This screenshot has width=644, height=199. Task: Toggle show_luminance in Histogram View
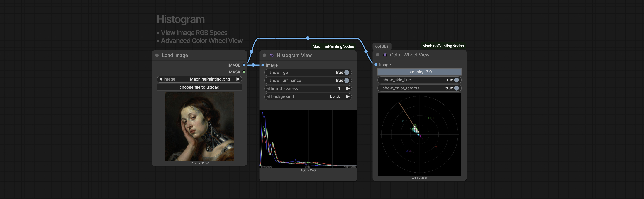click(x=308, y=80)
